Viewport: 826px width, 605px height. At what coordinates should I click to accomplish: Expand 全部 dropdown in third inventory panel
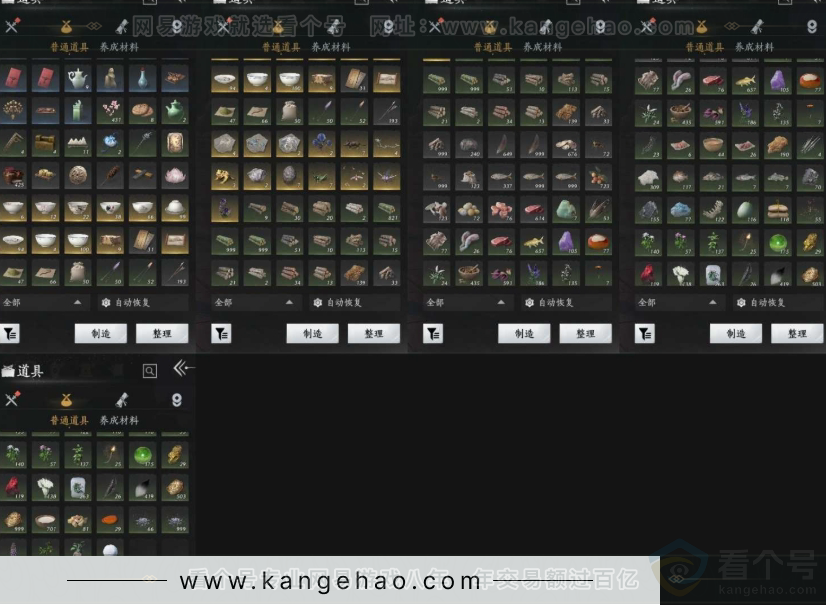point(467,302)
